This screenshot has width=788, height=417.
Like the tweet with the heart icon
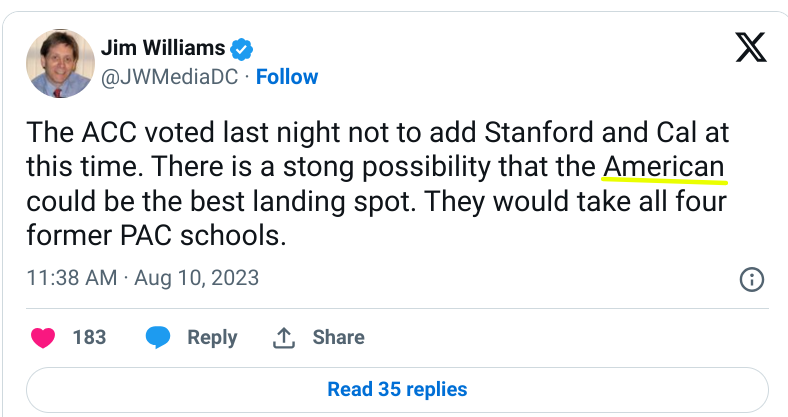click(43, 337)
